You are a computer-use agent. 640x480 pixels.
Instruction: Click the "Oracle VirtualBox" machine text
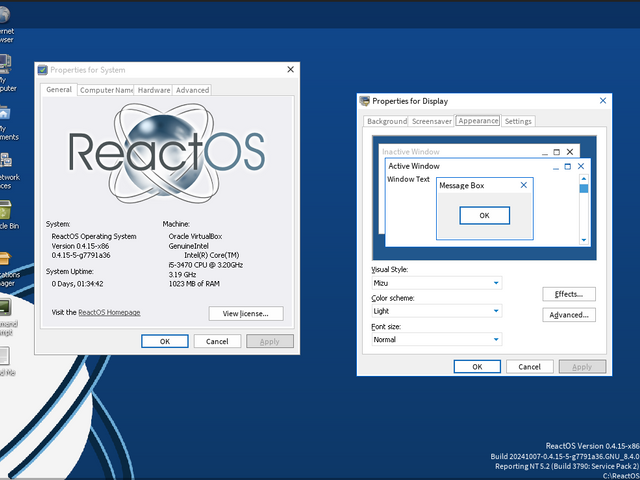pos(195,236)
